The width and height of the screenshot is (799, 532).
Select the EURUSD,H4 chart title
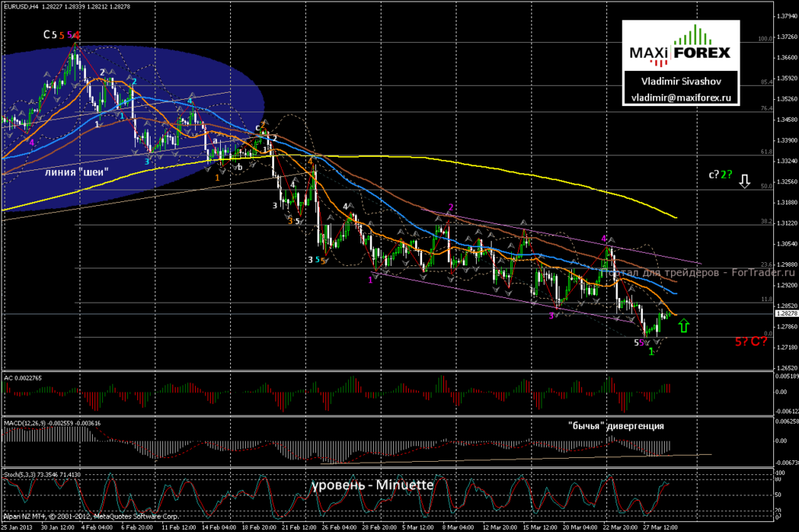20,6
